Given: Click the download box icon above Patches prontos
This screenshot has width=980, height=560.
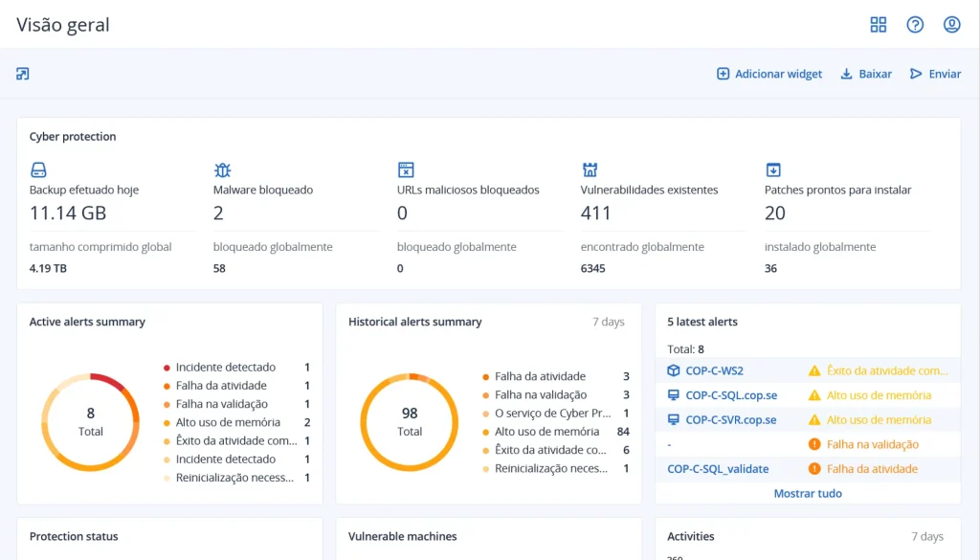Looking at the screenshot, I should tap(773, 170).
